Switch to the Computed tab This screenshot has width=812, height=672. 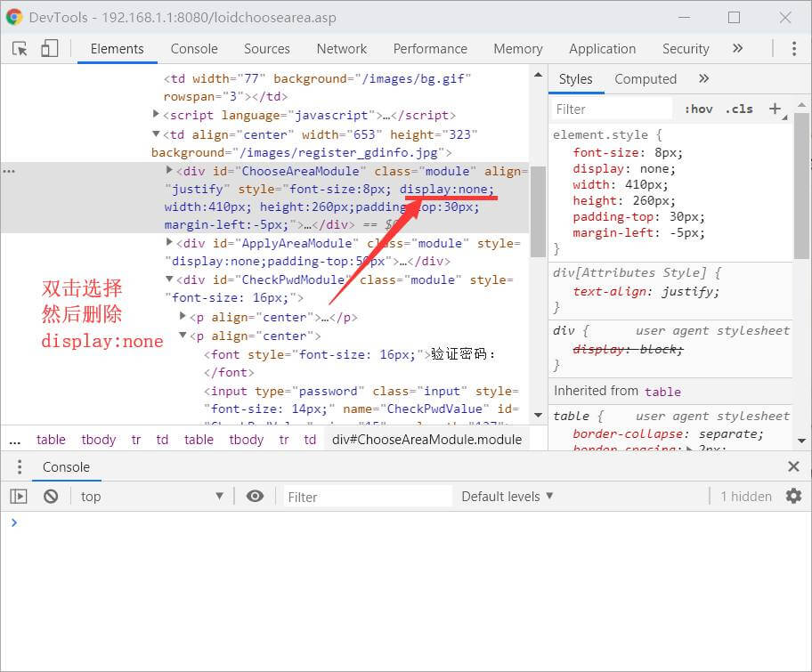pos(645,78)
